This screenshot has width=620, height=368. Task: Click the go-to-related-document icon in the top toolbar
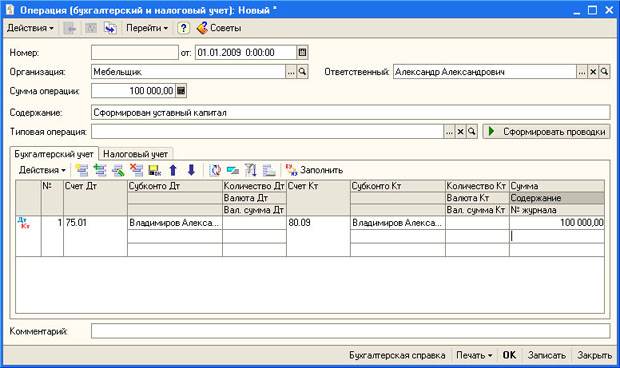[110, 28]
